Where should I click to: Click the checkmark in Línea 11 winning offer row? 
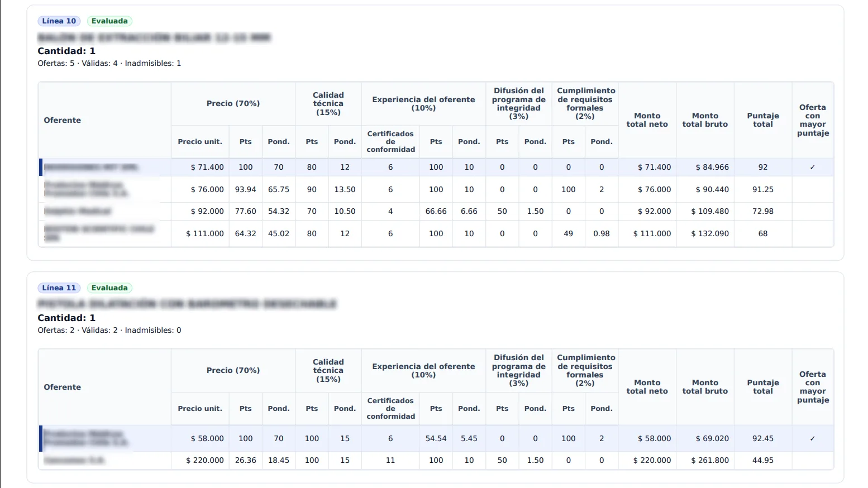(812, 438)
